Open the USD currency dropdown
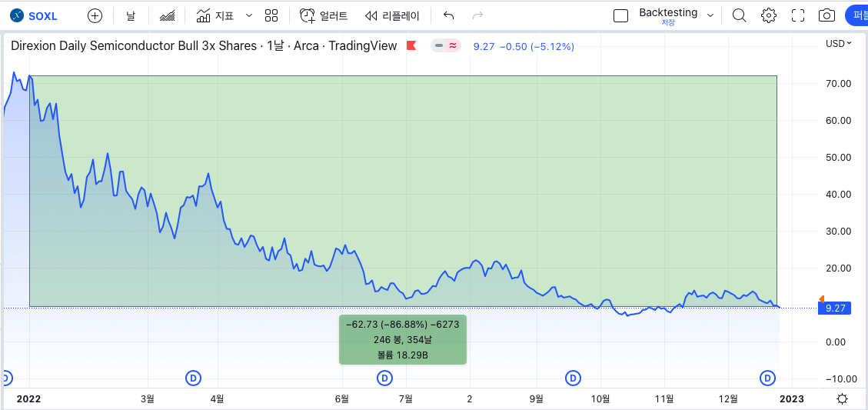Screen dimensions: 868x410 point(838,43)
